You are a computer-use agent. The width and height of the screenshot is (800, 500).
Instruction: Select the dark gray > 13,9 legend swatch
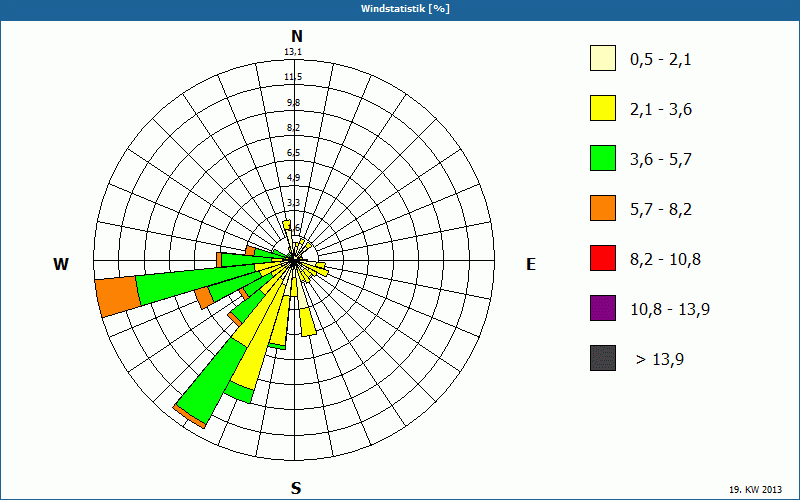pos(603,358)
